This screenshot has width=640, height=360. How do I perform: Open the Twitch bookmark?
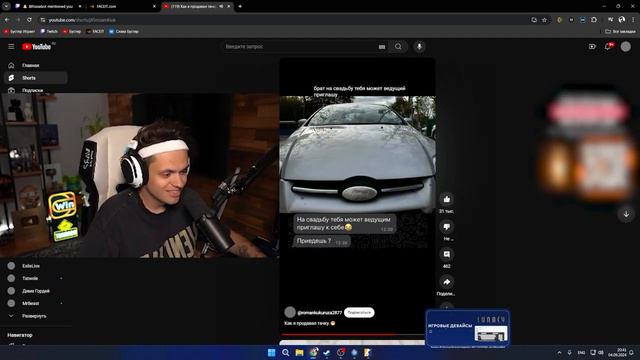coord(49,31)
